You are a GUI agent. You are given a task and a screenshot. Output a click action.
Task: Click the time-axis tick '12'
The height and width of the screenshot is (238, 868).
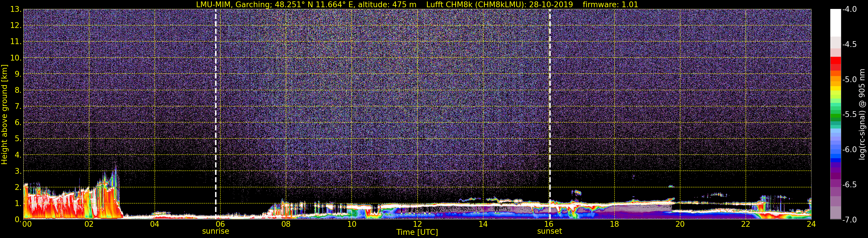pyautogui.click(x=417, y=224)
